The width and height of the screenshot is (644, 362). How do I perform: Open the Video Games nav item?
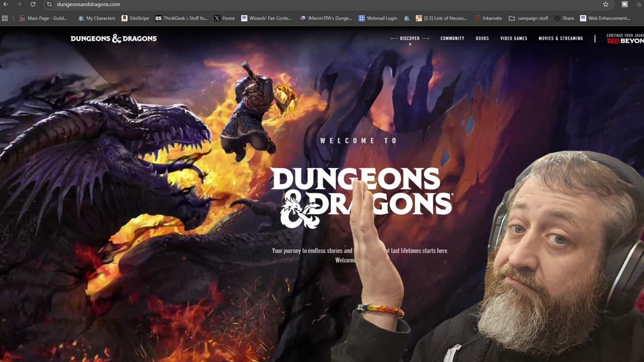(x=514, y=39)
